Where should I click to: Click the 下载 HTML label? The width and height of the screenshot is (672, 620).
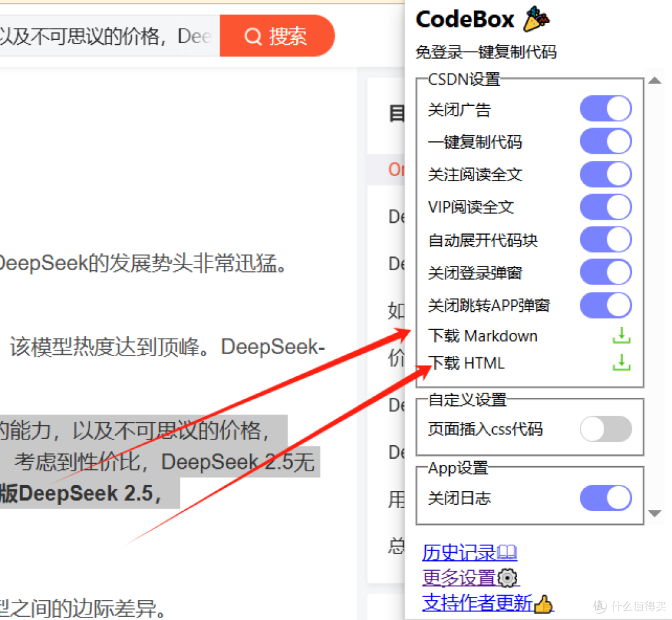pyautogui.click(x=466, y=363)
